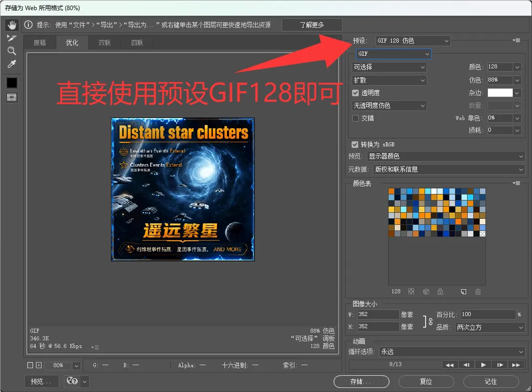Screen dimensions: 532x392
Task: Click the 了解更多 button
Action: tap(312, 25)
